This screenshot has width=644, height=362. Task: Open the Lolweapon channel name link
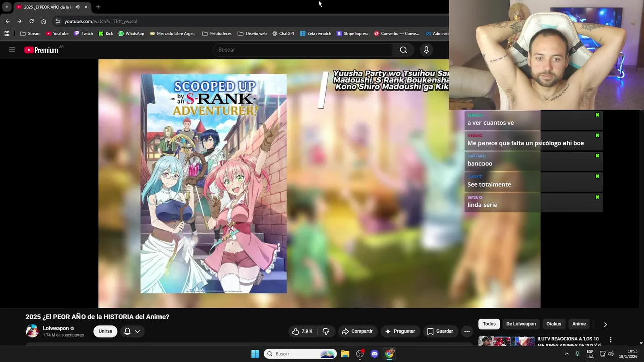coord(56,328)
